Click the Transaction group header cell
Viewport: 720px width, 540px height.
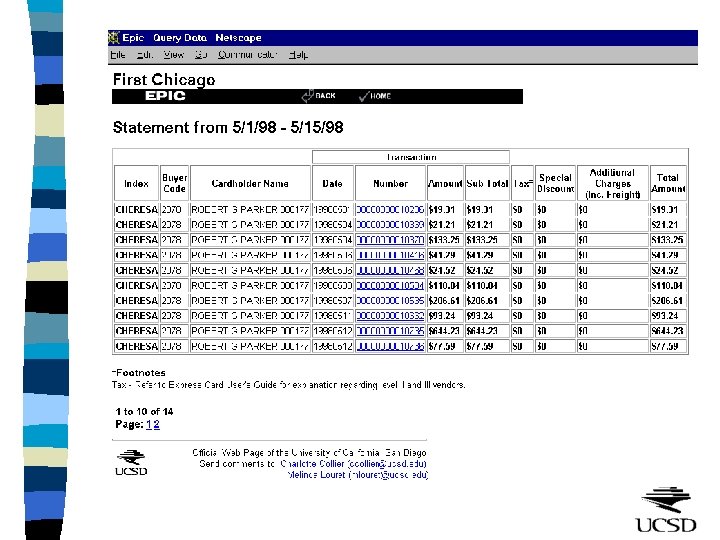[411, 157]
